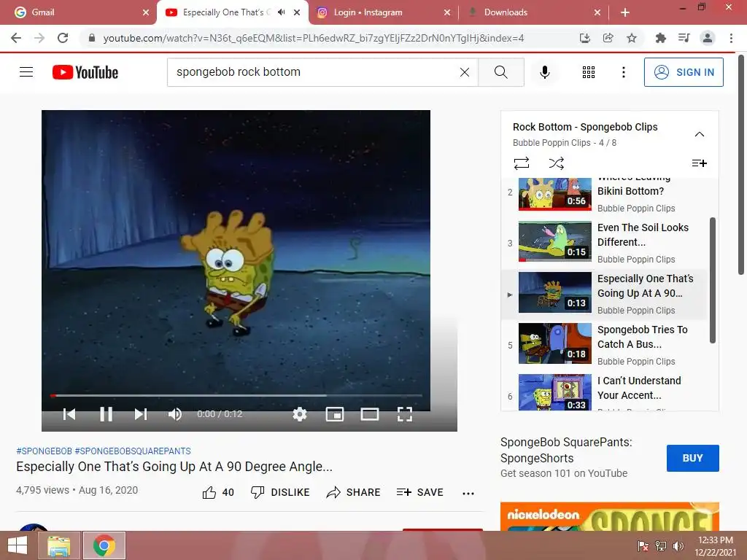747x560 pixels.
Task: Seek along the video progress bar
Action: tap(236, 395)
